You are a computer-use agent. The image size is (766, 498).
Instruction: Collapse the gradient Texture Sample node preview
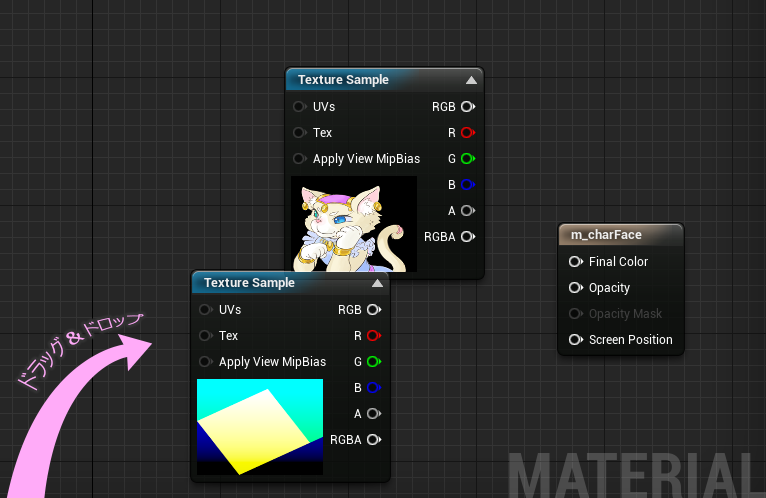pos(377,283)
